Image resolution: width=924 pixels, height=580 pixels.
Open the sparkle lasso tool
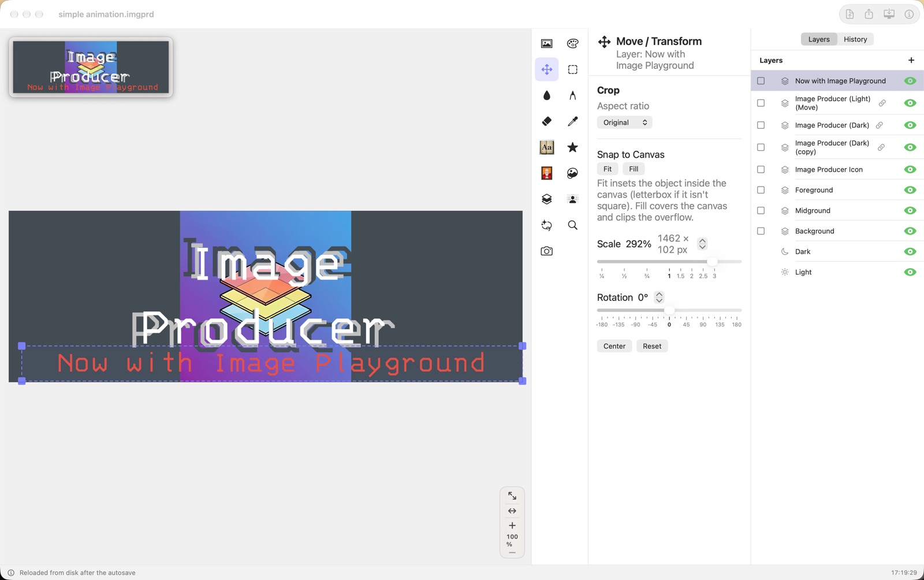point(546,225)
